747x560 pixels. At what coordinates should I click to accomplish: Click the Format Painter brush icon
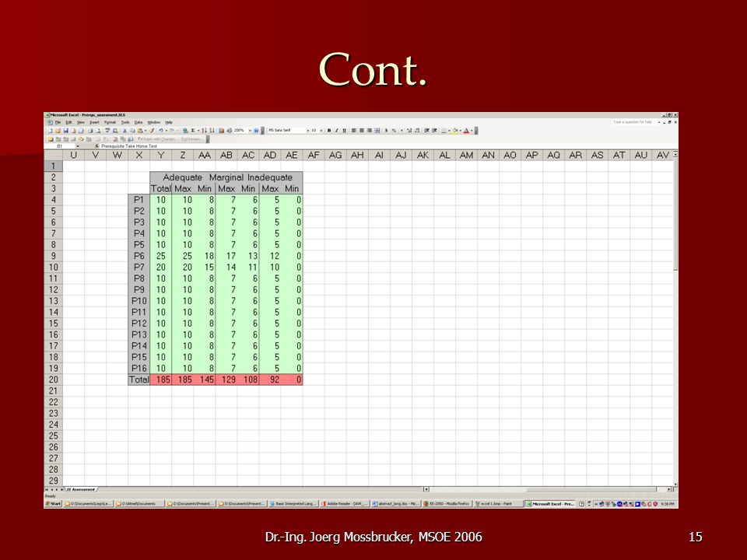(x=152, y=131)
